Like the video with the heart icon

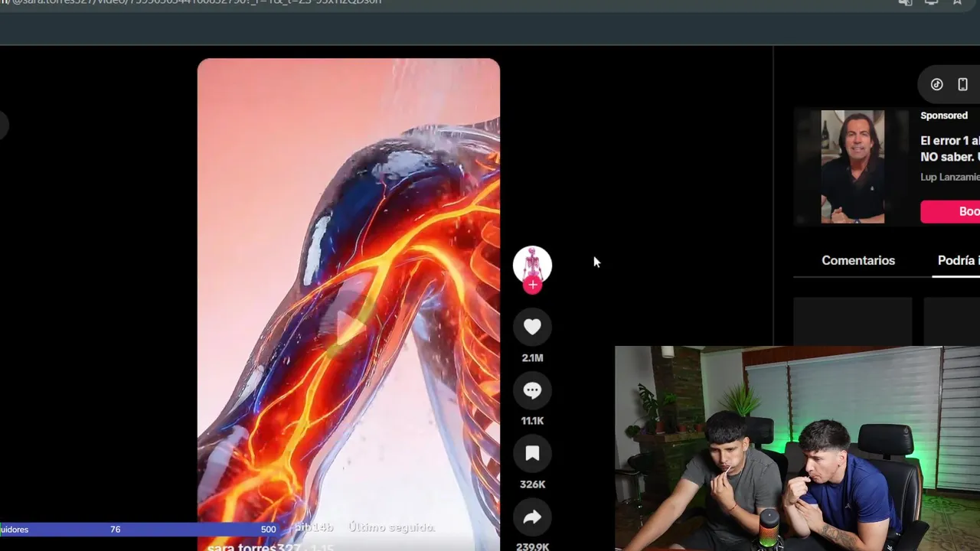click(x=532, y=327)
